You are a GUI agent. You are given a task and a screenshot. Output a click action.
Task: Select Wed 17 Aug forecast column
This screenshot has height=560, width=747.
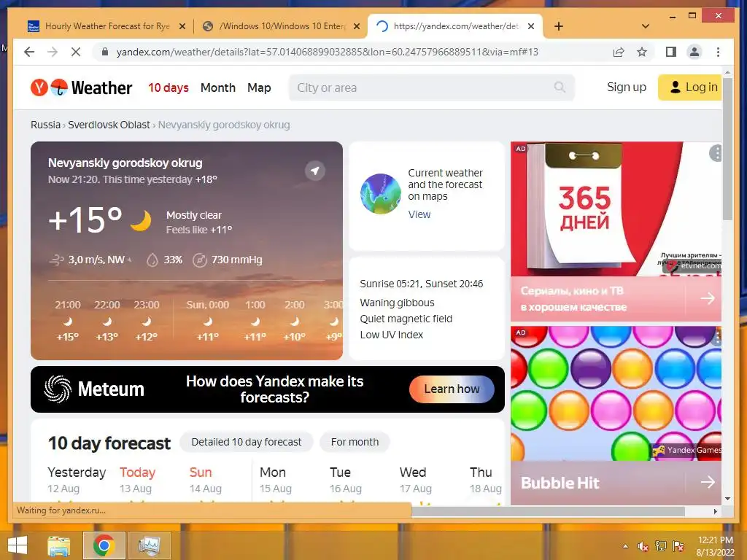click(x=415, y=480)
